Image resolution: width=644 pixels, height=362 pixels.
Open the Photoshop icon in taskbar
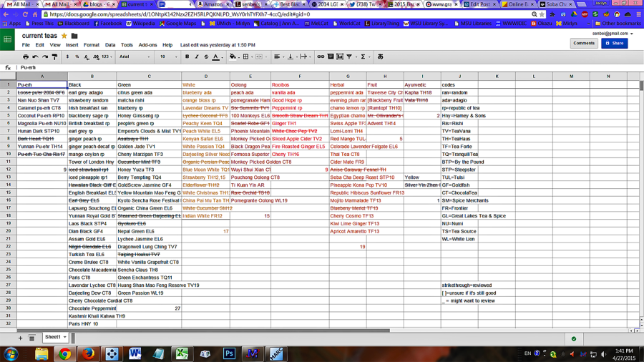tap(229, 353)
